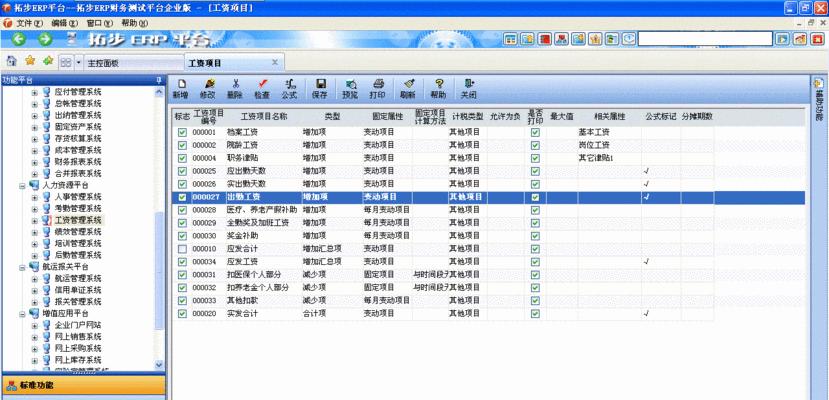The height and width of the screenshot is (400, 829).
Task: Expand the 网上销售系统 tree node
Action: click(35, 337)
